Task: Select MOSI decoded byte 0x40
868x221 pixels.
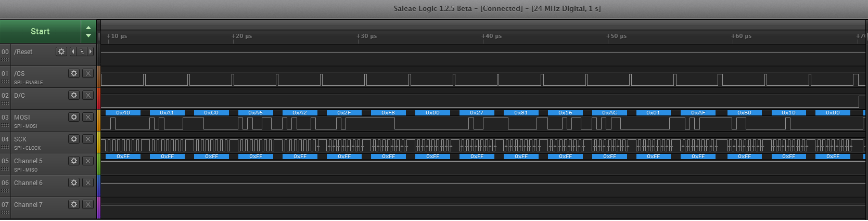Action: (123, 113)
